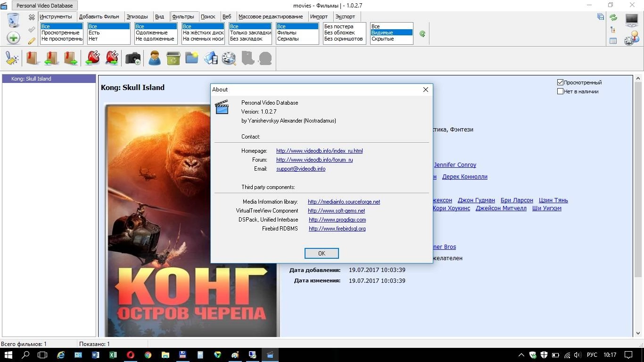
Task: Click the Джон Гудман actor link
Action: [476, 200]
